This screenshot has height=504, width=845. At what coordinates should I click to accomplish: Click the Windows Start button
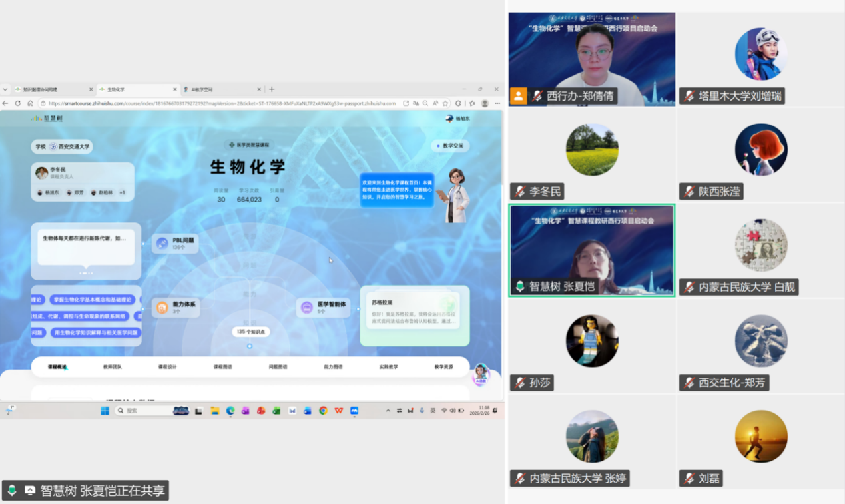pyautogui.click(x=105, y=411)
